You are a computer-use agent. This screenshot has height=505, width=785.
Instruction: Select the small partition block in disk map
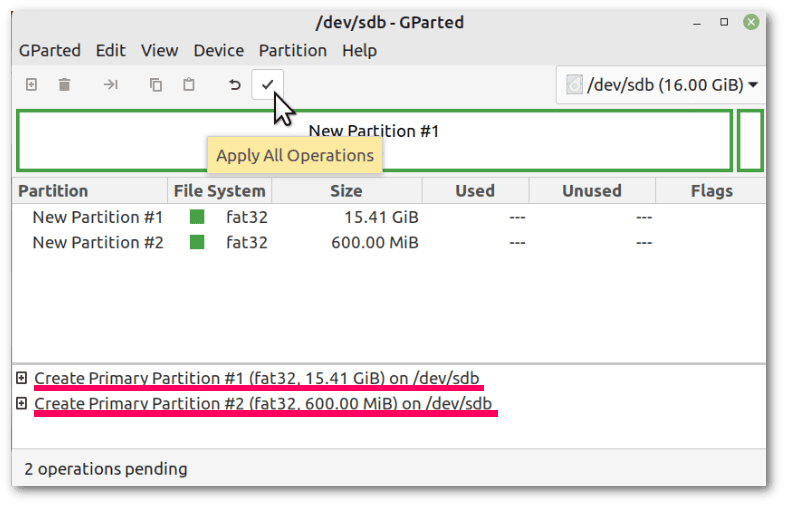(x=750, y=141)
